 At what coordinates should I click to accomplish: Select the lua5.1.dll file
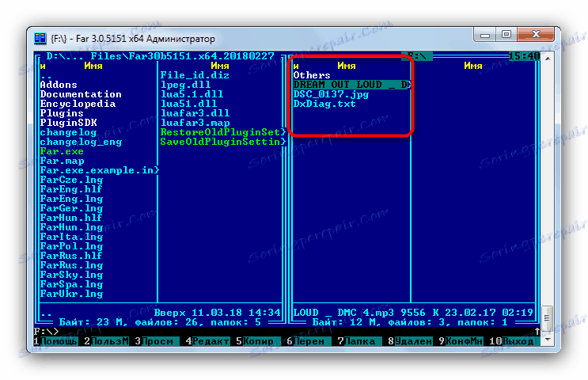click(192, 94)
